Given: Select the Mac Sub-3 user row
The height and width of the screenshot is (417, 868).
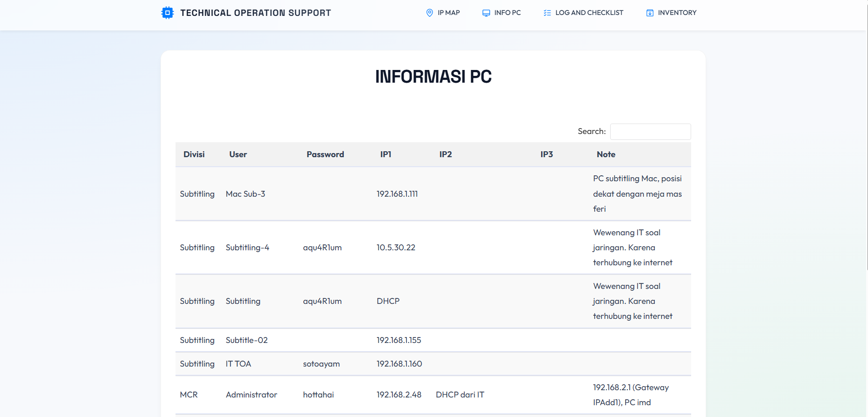Looking at the screenshot, I should click(246, 194).
